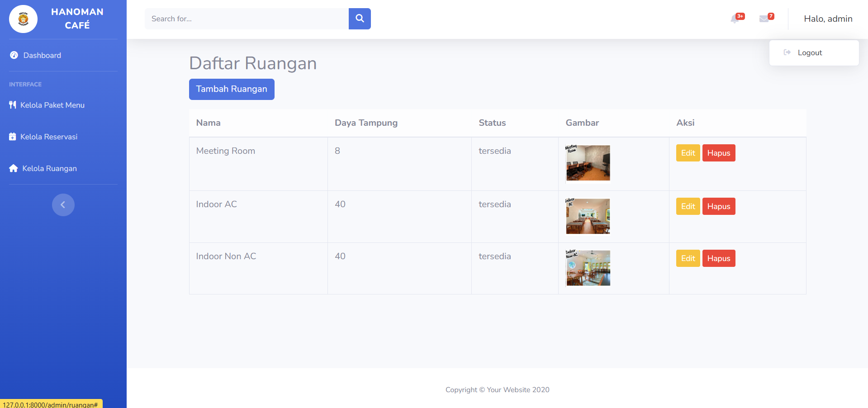This screenshot has height=408, width=868.
Task: Click the Dashboard gauge icon
Action: click(14, 55)
